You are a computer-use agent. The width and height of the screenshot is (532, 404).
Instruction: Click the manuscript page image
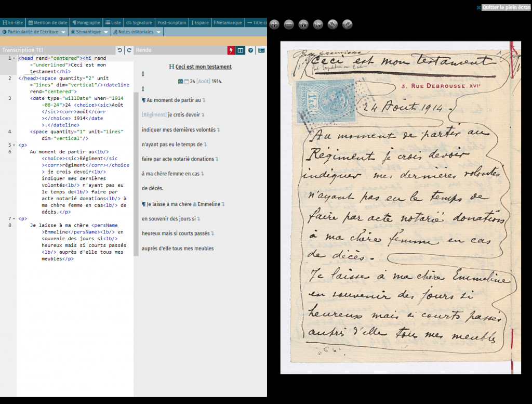pyautogui.click(x=401, y=207)
